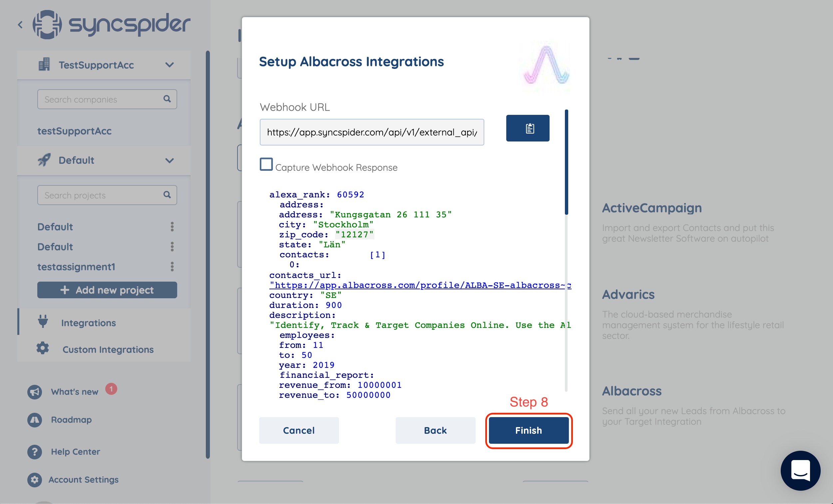Click the Back button

(x=435, y=430)
